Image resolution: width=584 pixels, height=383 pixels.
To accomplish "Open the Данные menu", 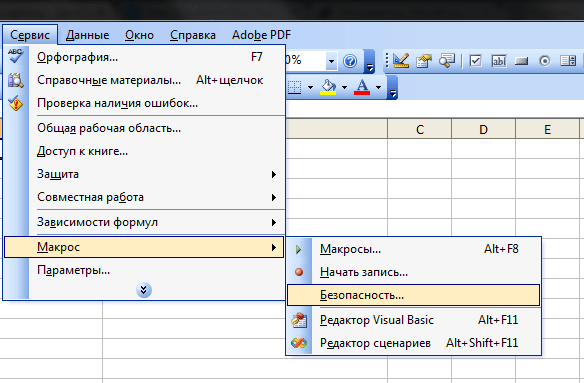I will [88, 35].
